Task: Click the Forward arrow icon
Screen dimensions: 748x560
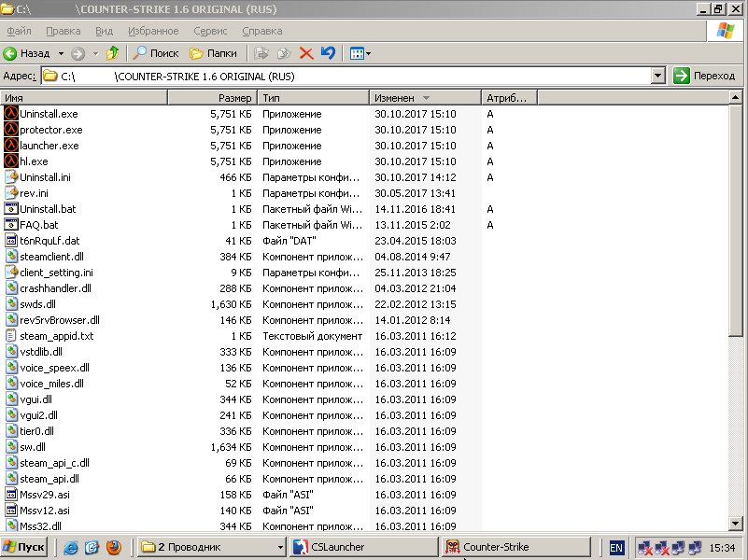Action: coord(78,53)
